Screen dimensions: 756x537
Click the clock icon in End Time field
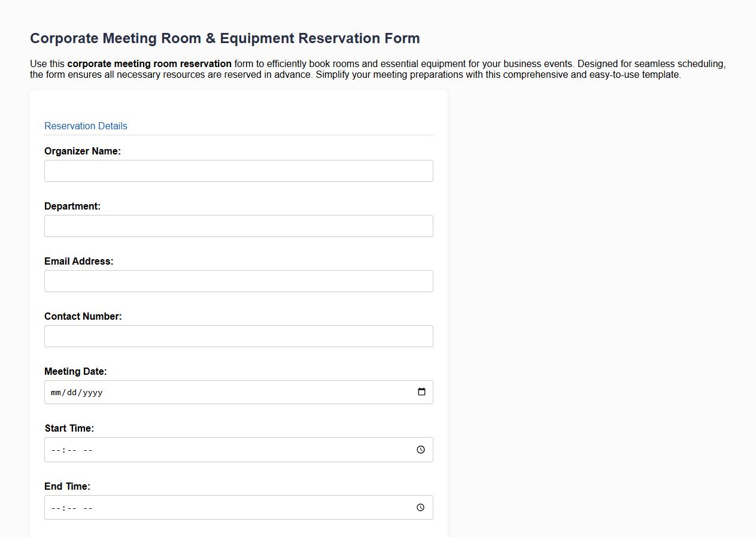pos(421,507)
